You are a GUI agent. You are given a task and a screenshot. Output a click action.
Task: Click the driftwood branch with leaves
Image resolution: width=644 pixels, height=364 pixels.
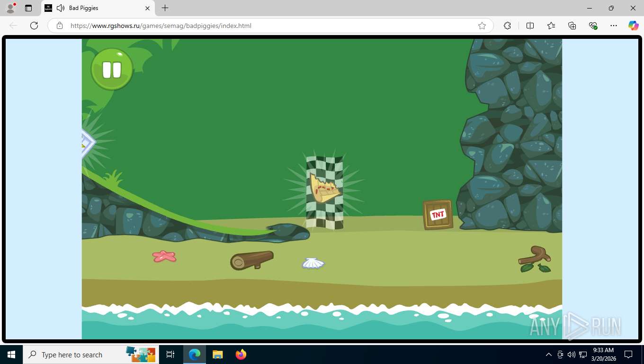535,259
